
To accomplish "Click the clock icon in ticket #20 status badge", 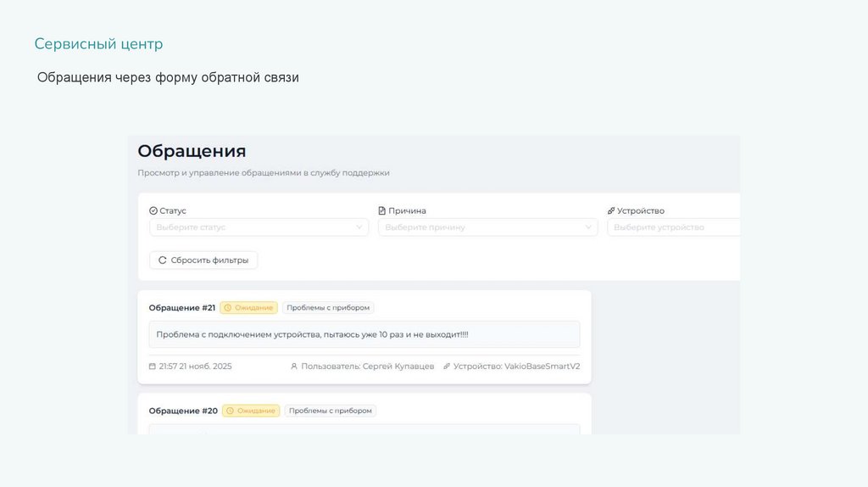I will 230,411.
